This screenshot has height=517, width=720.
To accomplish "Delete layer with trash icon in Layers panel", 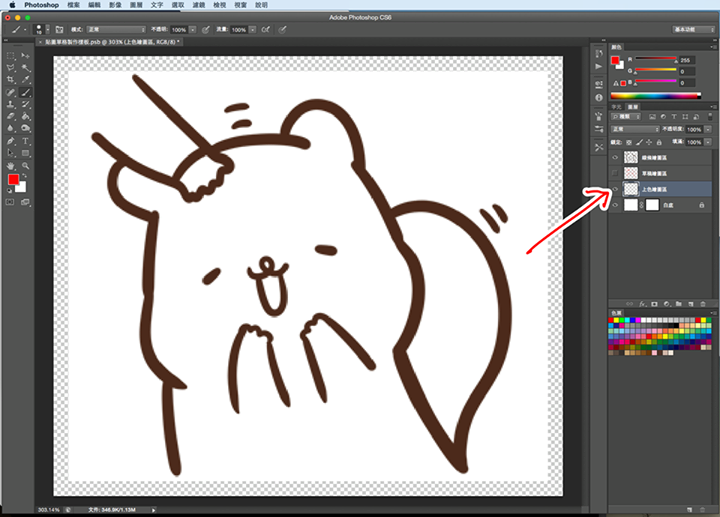I will coord(703,304).
